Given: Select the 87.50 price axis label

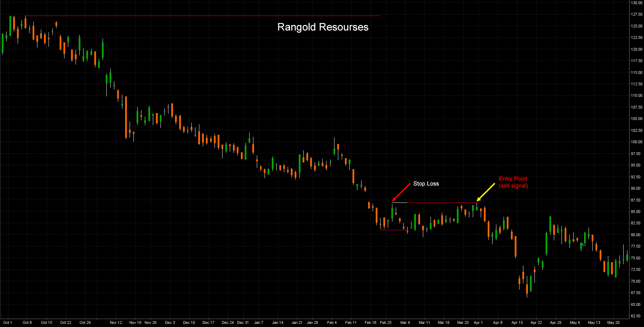Looking at the screenshot, I should coord(636,200).
